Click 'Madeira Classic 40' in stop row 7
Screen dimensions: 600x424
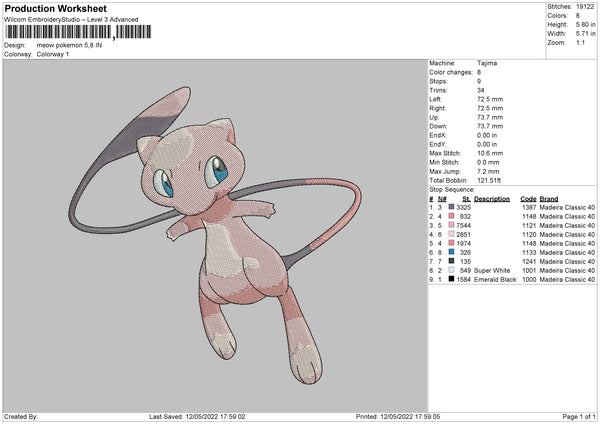567,261
